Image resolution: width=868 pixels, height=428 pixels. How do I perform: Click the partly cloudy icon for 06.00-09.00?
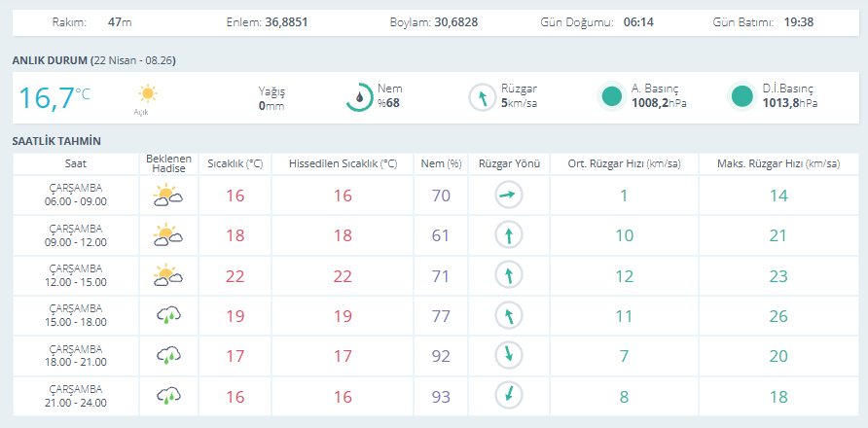tap(168, 196)
